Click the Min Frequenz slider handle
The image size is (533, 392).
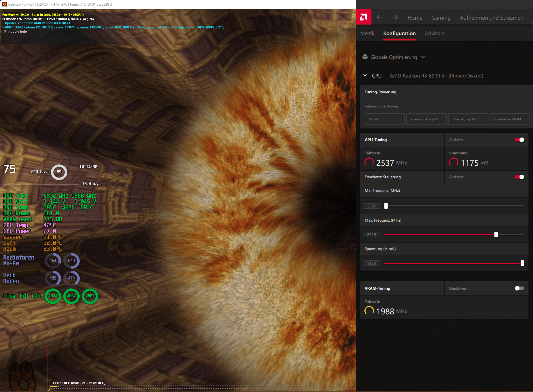point(386,206)
